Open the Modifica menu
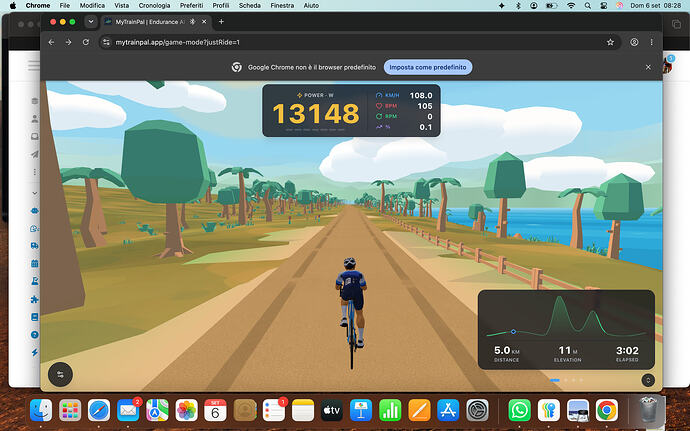 (92, 5)
